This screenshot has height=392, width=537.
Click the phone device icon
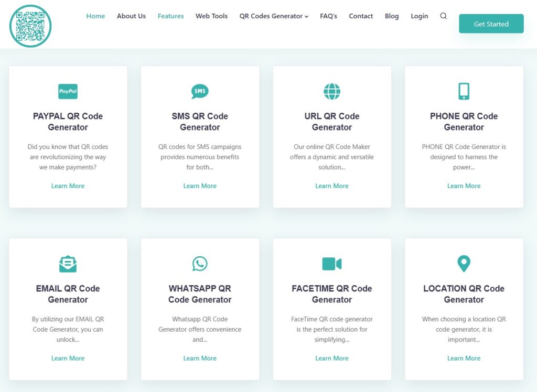click(464, 91)
